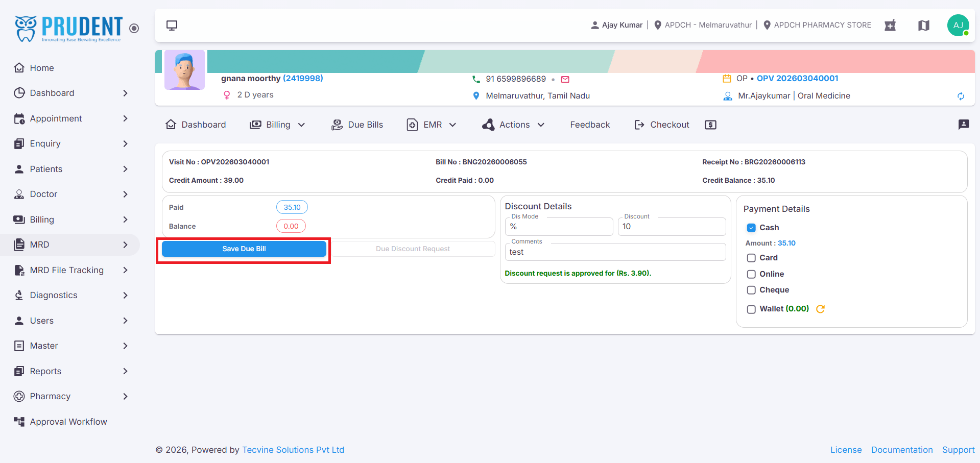Click patient ID (2419998) link
This screenshot has width=980, height=463.
303,79
